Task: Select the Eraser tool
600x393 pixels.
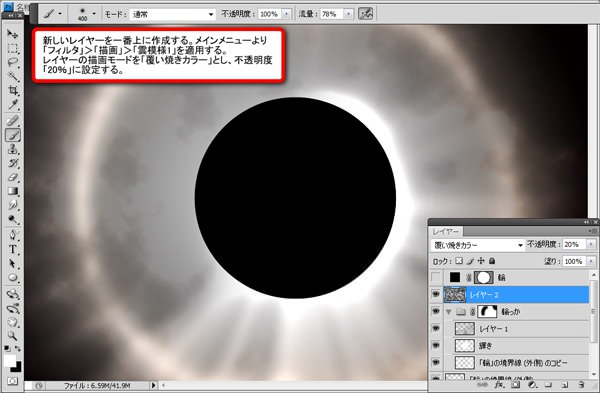Action: [x=13, y=177]
